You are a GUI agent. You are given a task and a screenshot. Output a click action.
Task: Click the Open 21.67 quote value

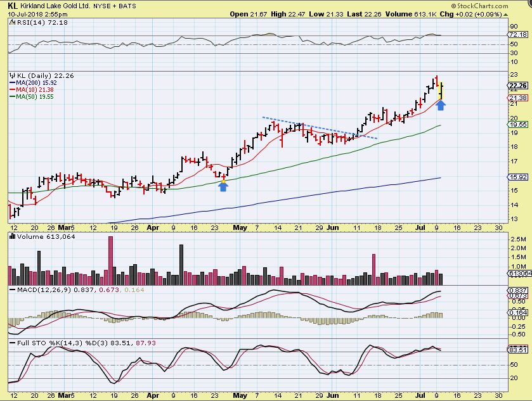249,14
